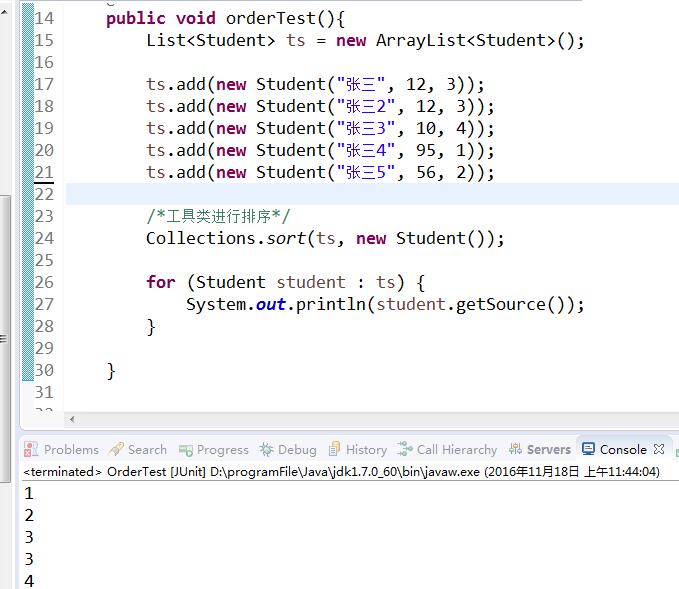Close the Console view with its X icon
The height and width of the screenshot is (589, 679).
(659, 449)
